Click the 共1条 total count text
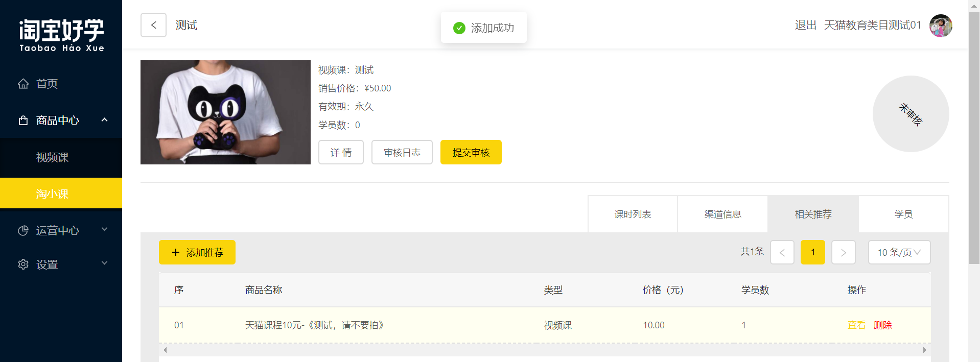The image size is (980, 362). pyautogui.click(x=752, y=251)
